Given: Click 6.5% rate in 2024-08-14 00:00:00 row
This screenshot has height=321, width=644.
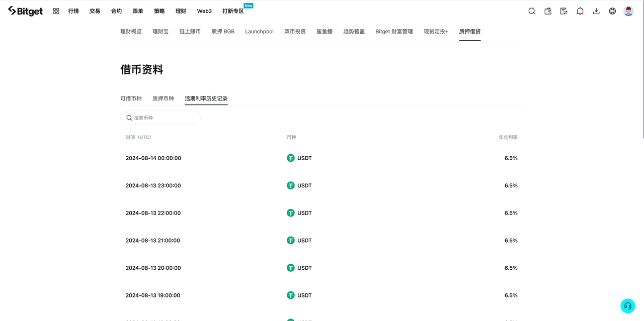Looking at the screenshot, I should coord(511,158).
